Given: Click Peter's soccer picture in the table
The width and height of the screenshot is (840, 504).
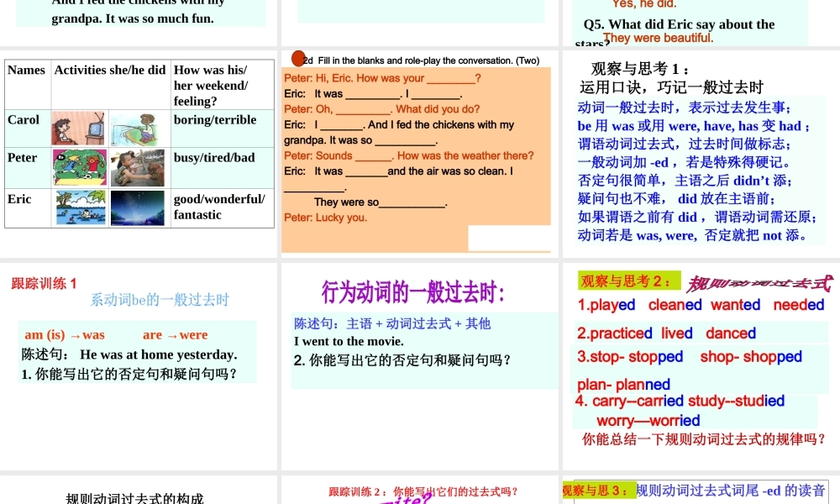Looking at the screenshot, I should coord(79,167).
